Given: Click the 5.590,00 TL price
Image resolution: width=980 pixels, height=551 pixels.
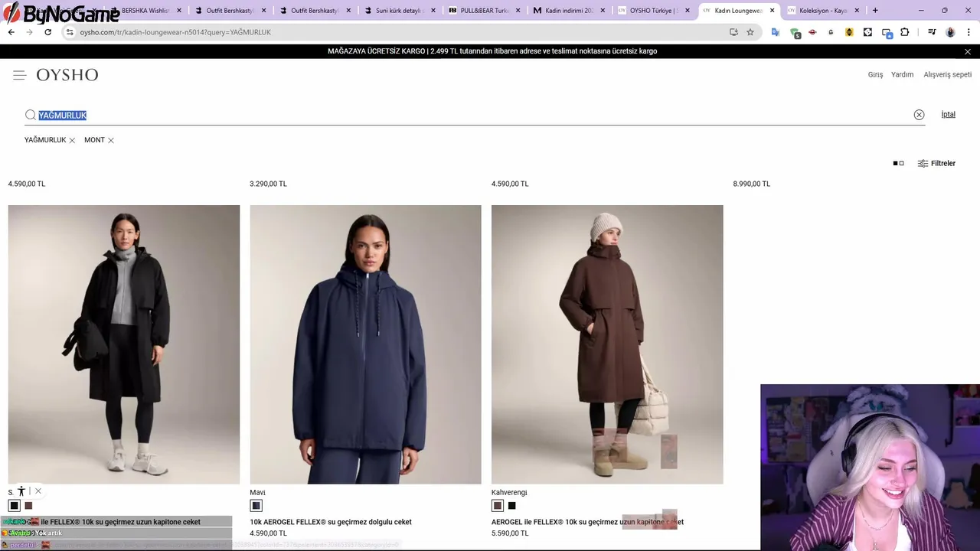Looking at the screenshot, I should (x=510, y=533).
